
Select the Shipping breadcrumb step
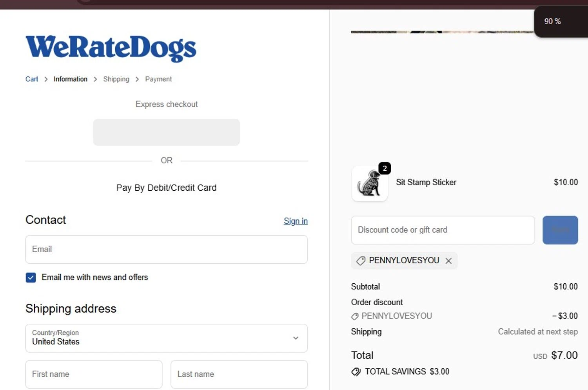(116, 79)
